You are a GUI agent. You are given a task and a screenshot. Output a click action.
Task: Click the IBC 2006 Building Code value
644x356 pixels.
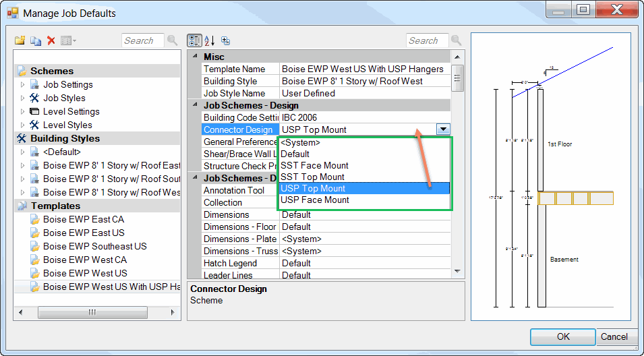pos(365,117)
